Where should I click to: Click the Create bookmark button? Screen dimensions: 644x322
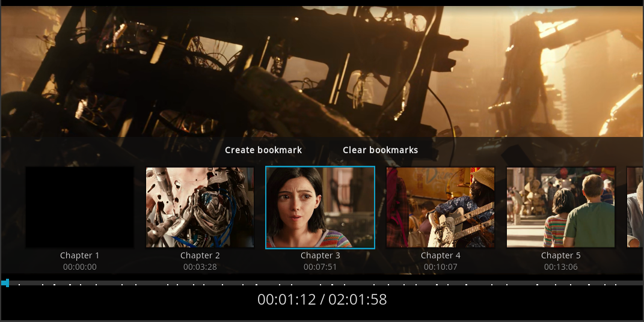coord(263,150)
